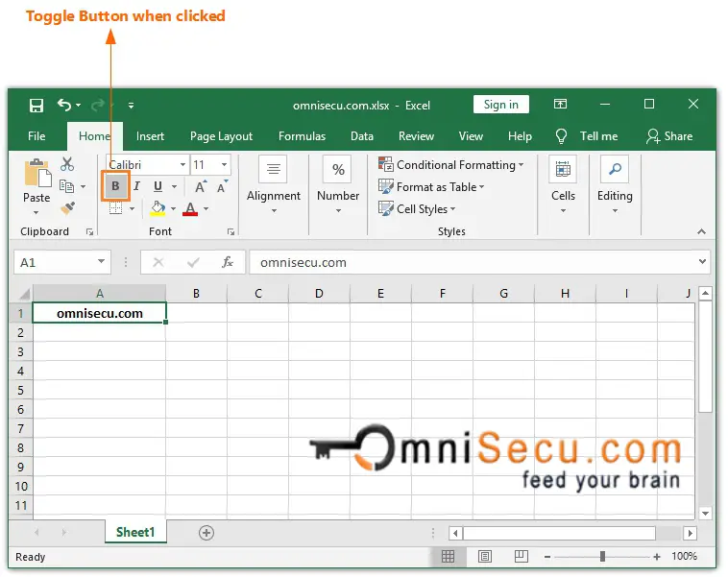The width and height of the screenshot is (728, 577).
Task: Toggle Italic formatting
Action: (x=136, y=186)
